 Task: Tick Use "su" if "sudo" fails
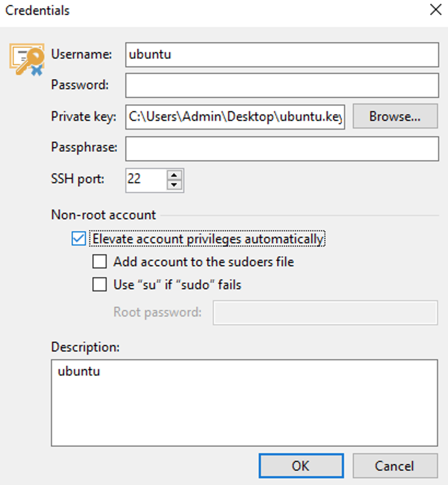[x=100, y=284]
